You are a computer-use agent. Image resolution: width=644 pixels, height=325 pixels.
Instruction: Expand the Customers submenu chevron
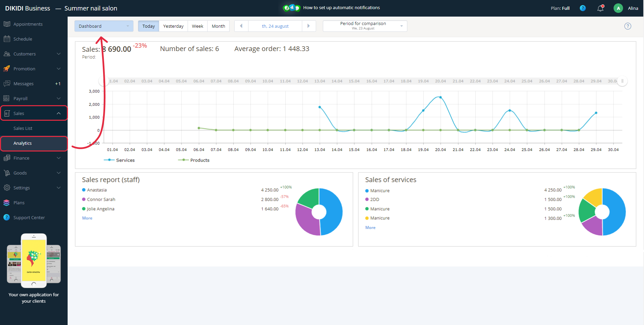[59, 54]
